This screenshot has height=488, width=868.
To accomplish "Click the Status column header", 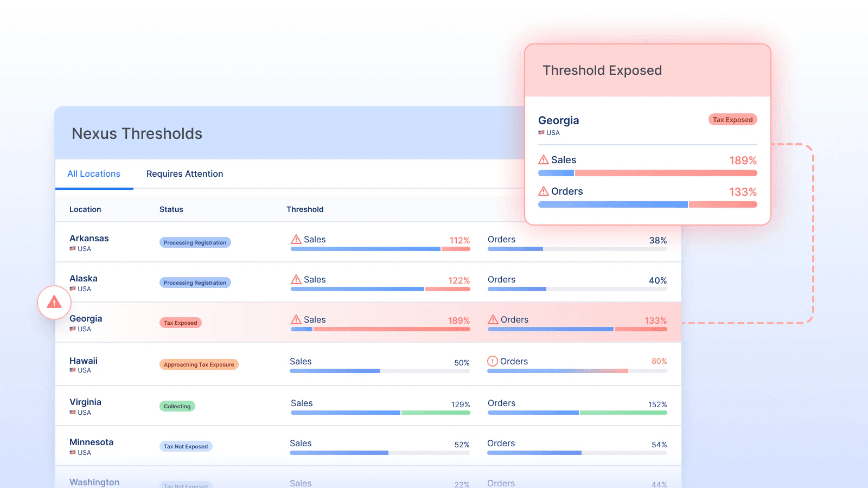I will click(171, 209).
